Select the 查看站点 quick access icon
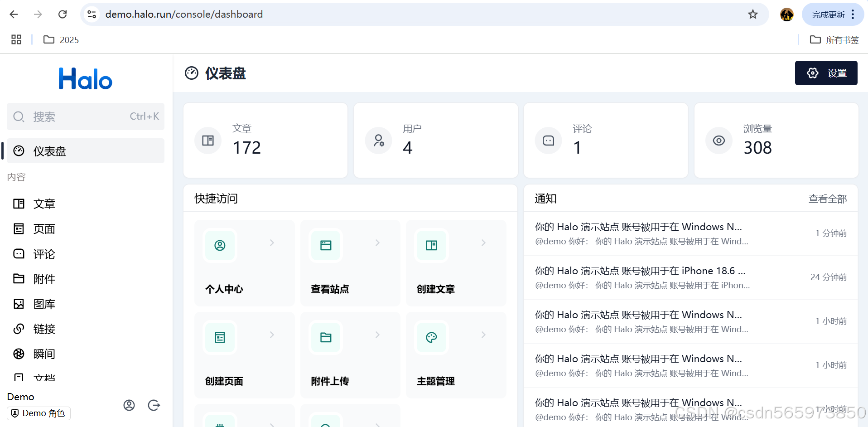Viewport: 868px width, 427px height. pyautogui.click(x=325, y=245)
